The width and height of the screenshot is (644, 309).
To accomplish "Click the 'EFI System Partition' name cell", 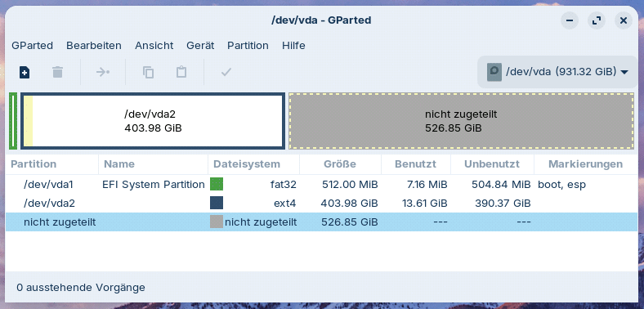I will (x=154, y=185).
